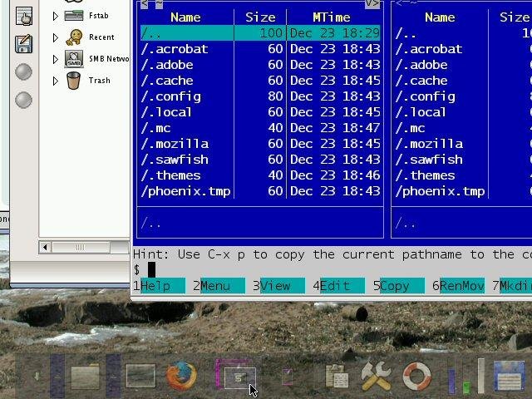The height and width of the screenshot is (399, 532).
Task: Click 4Edit in the function key bar
Action: tap(338, 286)
